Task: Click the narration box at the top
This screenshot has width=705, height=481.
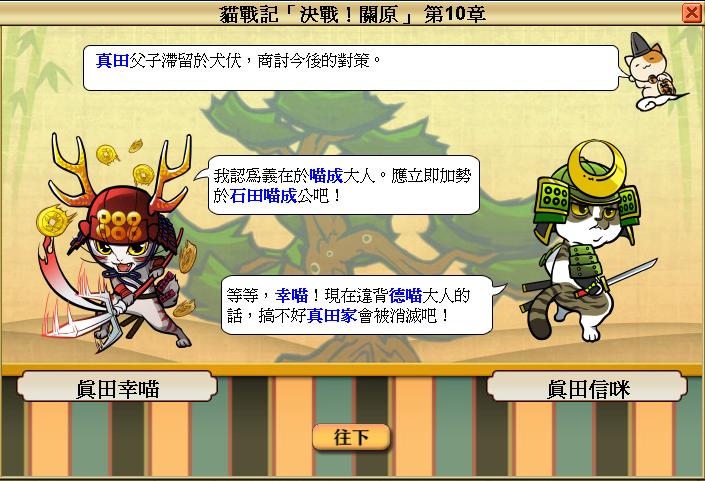Action: [x=351, y=68]
